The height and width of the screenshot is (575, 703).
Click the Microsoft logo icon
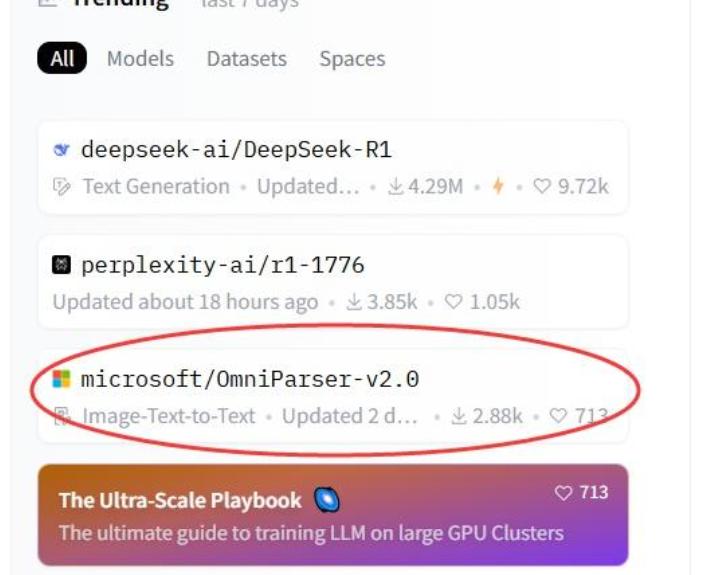point(61,380)
